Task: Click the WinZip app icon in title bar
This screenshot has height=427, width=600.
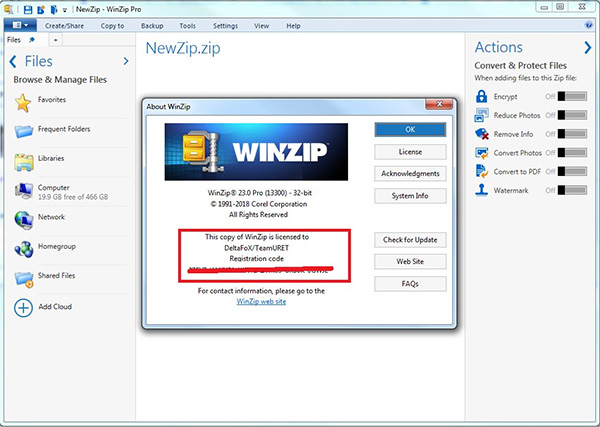Action: point(8,9)
